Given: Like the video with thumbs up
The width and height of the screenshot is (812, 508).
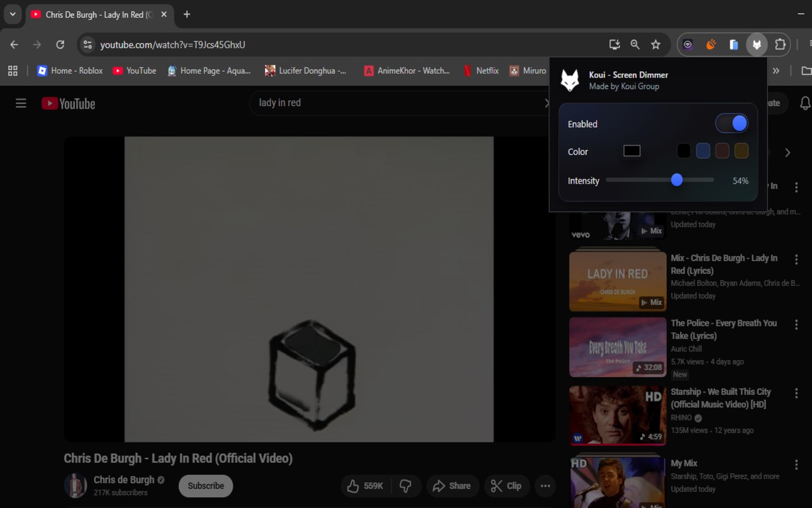Looking at the screenshot, I should tap(365, 486).
